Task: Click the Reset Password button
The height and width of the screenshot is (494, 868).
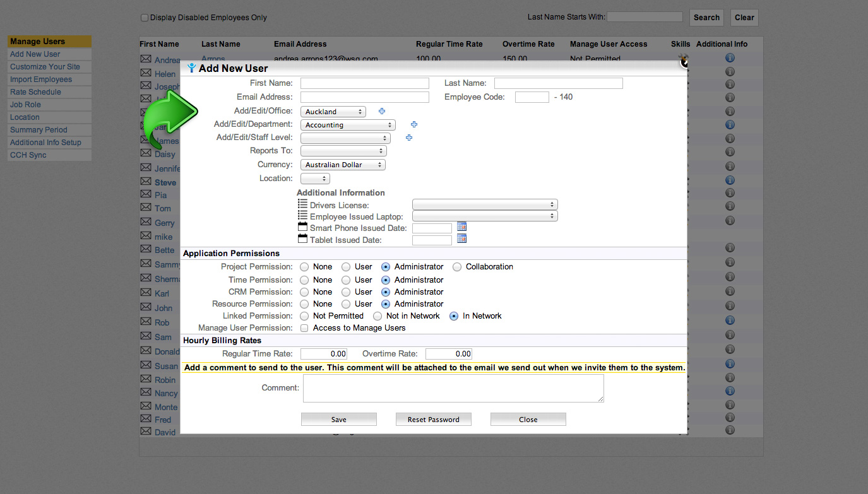Action: [x=433, y=420]
